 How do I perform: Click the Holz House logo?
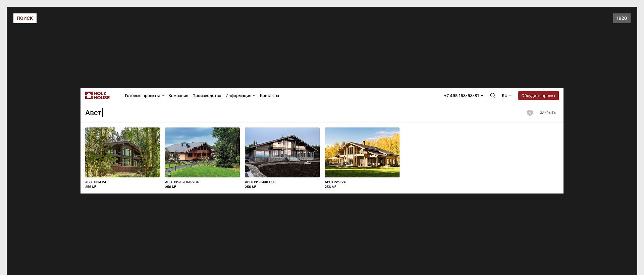97,96
